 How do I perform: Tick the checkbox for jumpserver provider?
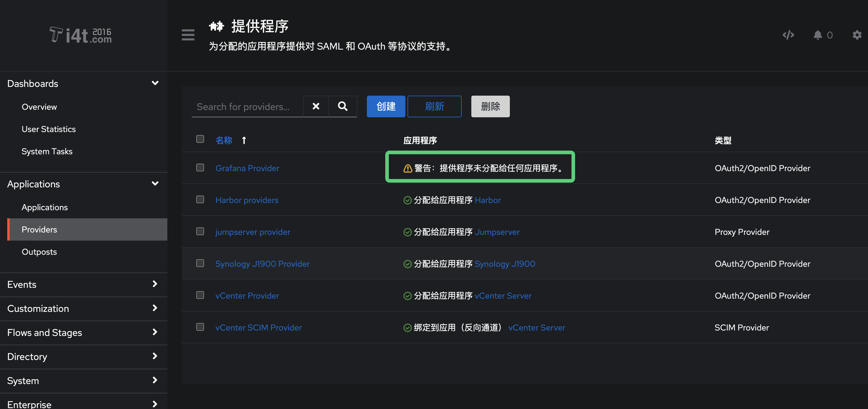[200, 231]
